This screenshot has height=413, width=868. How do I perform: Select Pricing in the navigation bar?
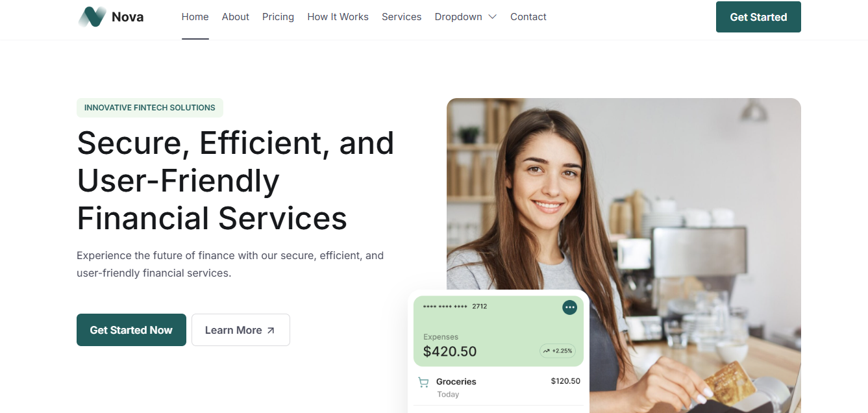pyautogui.click(x=278, y=17)
